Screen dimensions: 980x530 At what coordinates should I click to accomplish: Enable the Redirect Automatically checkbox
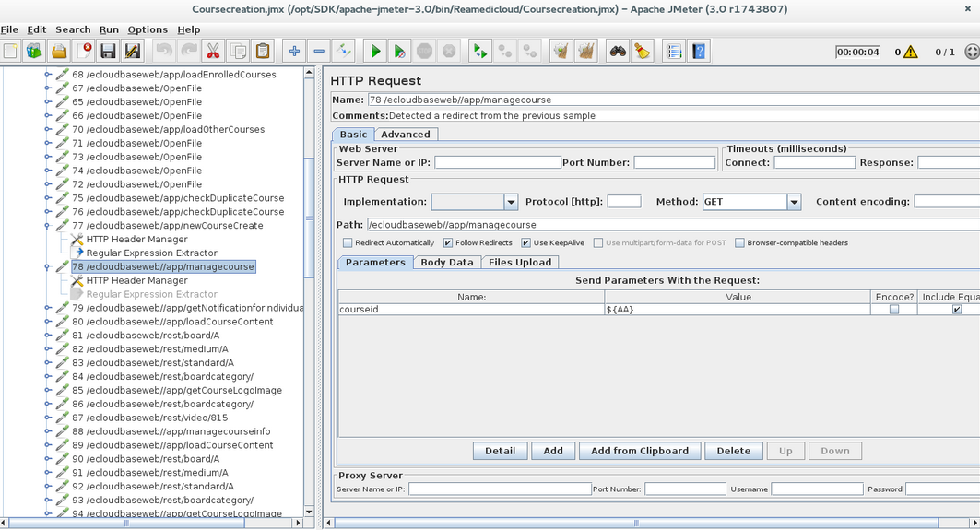pyautogui.click(x=348, y=243)
